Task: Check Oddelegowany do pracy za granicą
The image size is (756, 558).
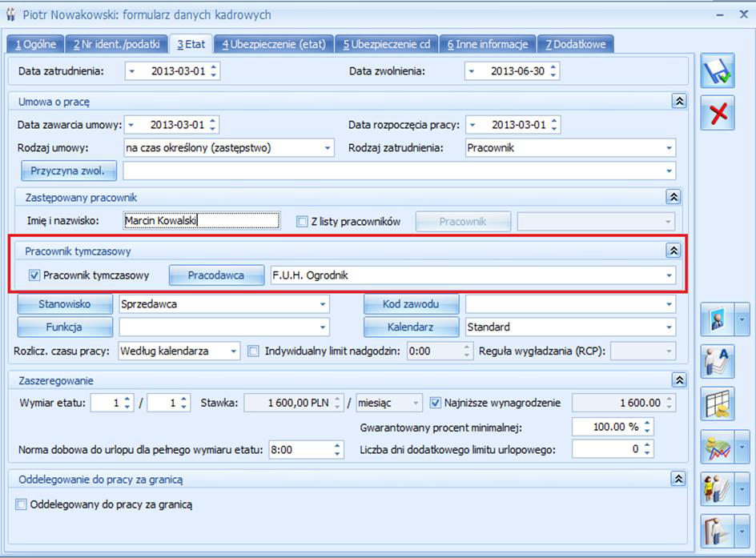Action: pyautogui.click(x=21, y=504)
